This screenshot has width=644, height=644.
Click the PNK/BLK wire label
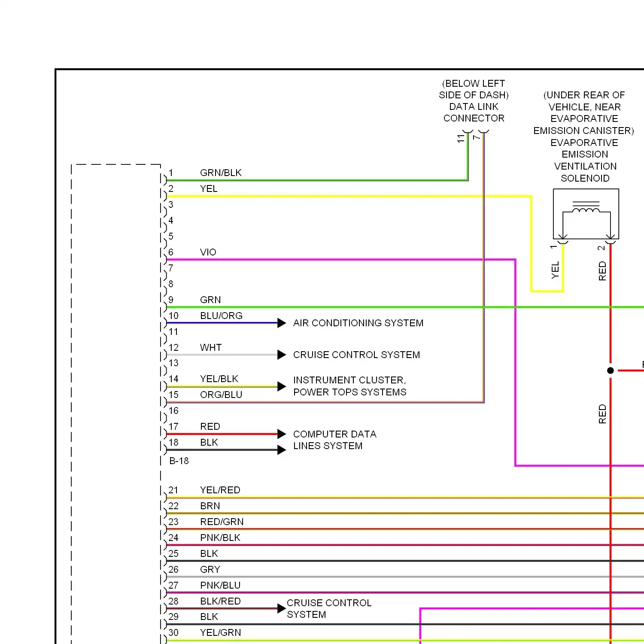pos(220,538)
